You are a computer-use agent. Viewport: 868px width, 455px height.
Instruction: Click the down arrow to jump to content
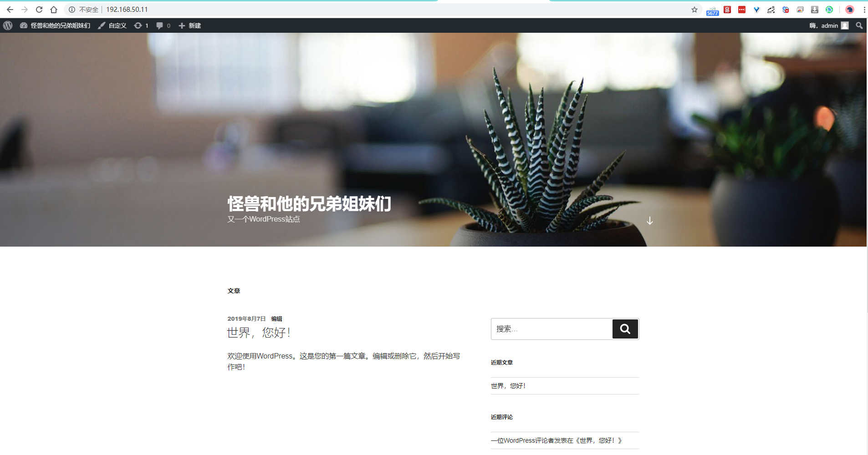650,221
